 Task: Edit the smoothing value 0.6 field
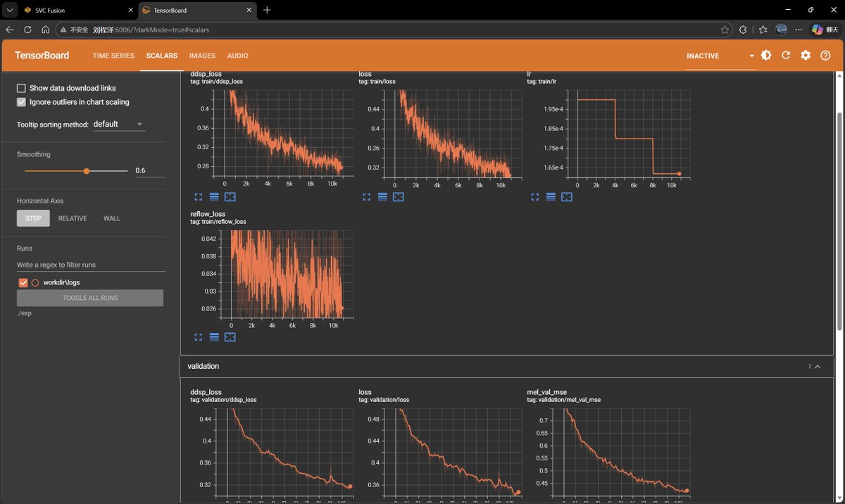click(x=150, y=170)
